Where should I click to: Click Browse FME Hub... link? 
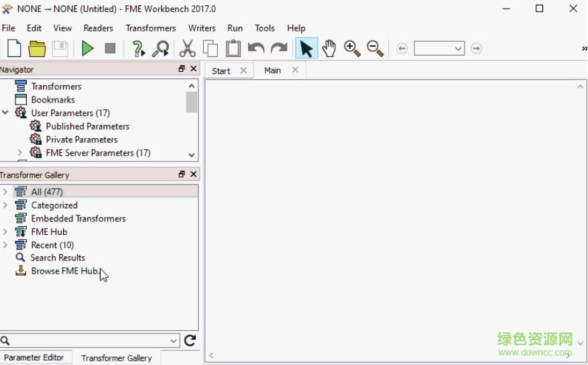pos(65,271)
